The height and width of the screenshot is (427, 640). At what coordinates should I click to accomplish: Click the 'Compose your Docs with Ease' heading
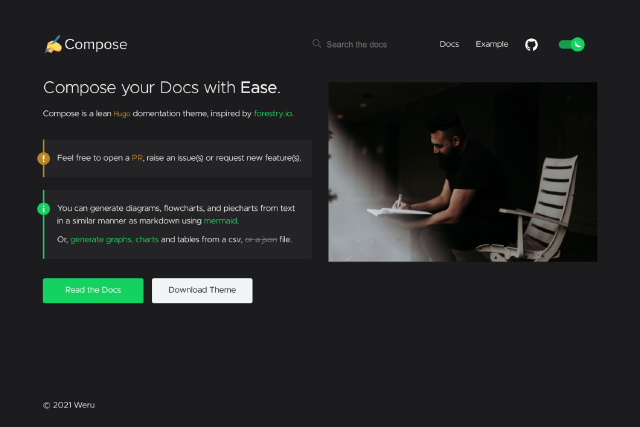pyautogui.click(x=162, y=87)
